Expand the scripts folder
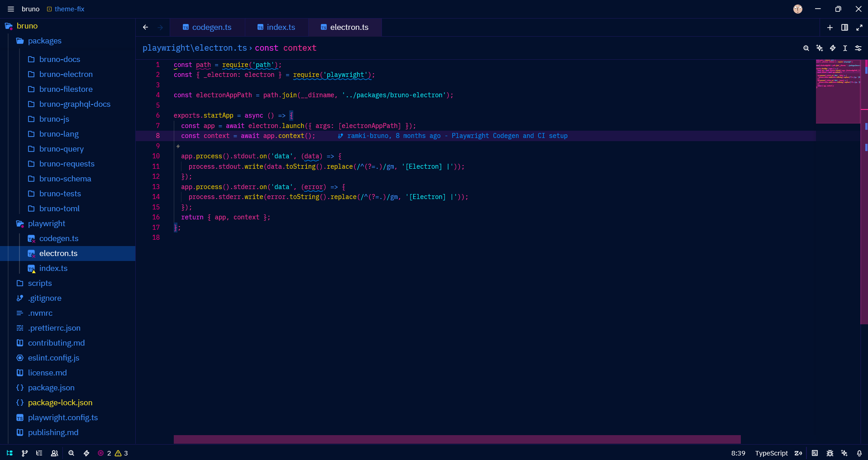This screenshot has height=460, width=868. pyautogui.click(x=40, y=283)
